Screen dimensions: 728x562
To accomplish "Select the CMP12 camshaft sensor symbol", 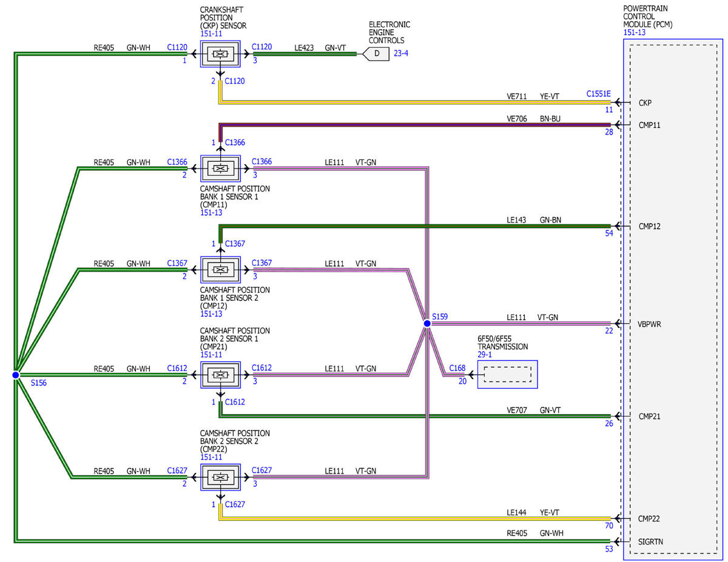I will click(x=221, y=270).
